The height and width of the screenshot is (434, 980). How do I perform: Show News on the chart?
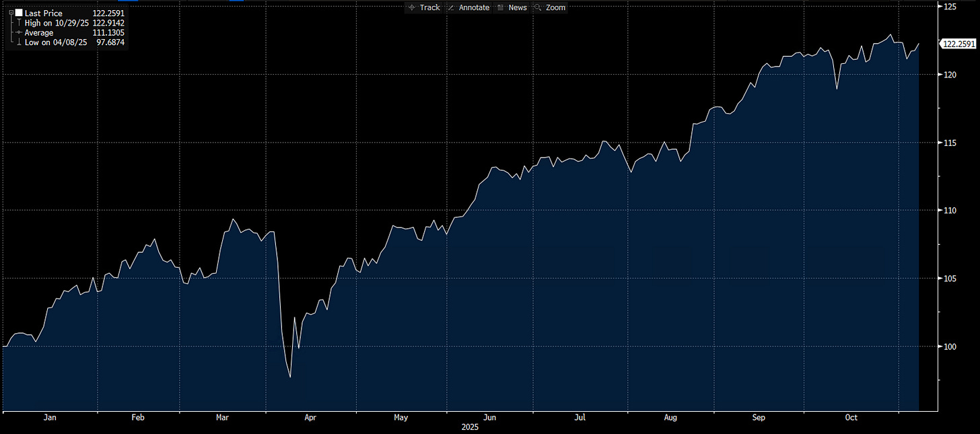click(512, 7)
